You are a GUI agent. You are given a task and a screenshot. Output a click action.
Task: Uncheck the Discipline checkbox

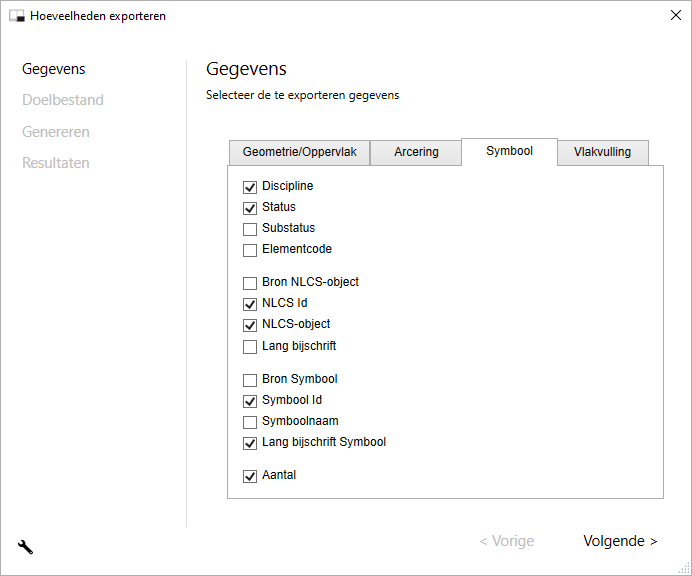pos(250,187)
